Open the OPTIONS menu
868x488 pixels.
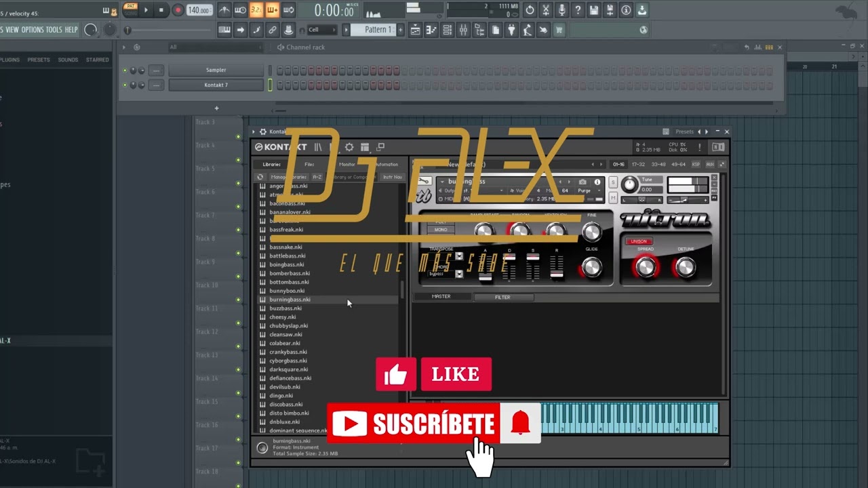tap(32, 30)
